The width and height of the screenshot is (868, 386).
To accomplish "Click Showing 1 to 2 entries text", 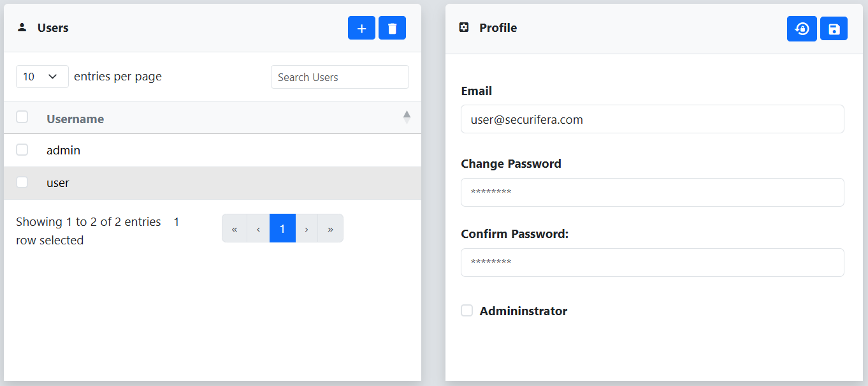I will click(89, 222).
